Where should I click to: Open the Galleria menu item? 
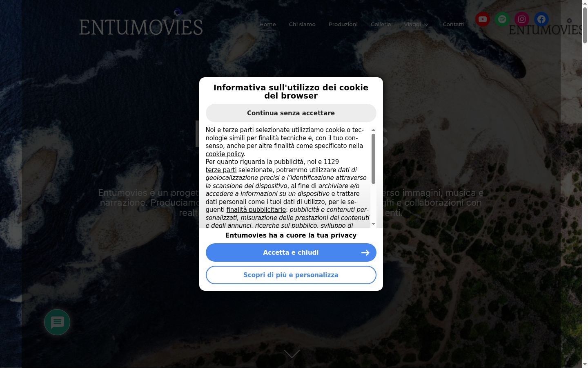[381, 25]
